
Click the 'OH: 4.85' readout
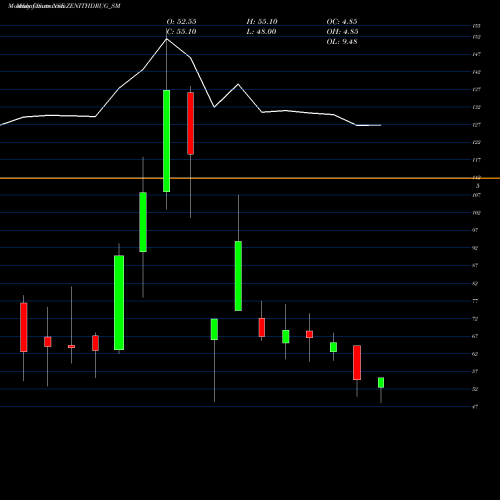[x=342, y=31]
